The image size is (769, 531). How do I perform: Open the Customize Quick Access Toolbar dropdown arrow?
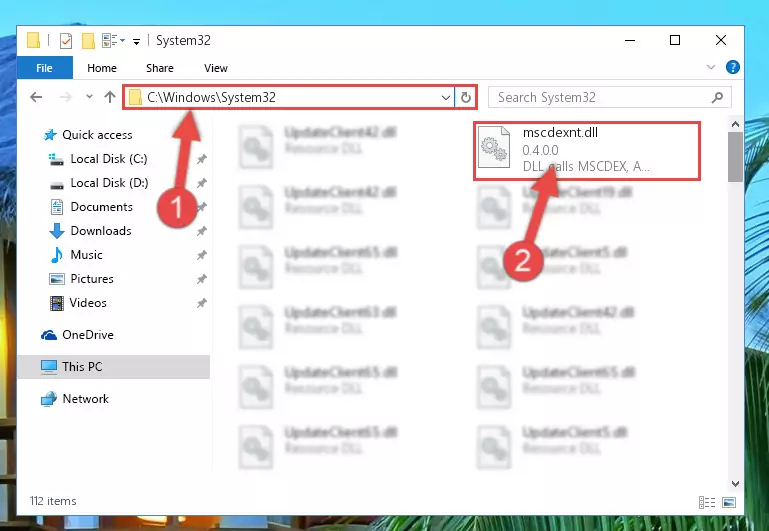tap(136, 41)
